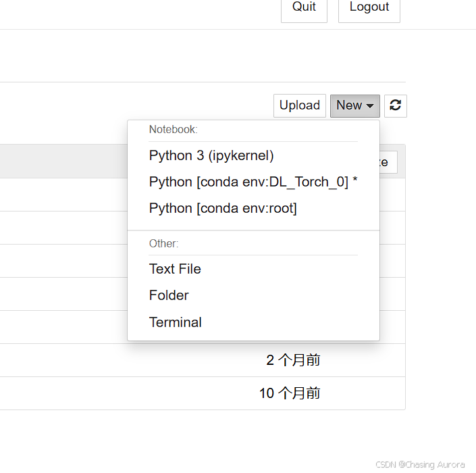Click the partially hidden File size sort button
The width and height of the screenshot is (476, 473).
(x=388, y=162)
